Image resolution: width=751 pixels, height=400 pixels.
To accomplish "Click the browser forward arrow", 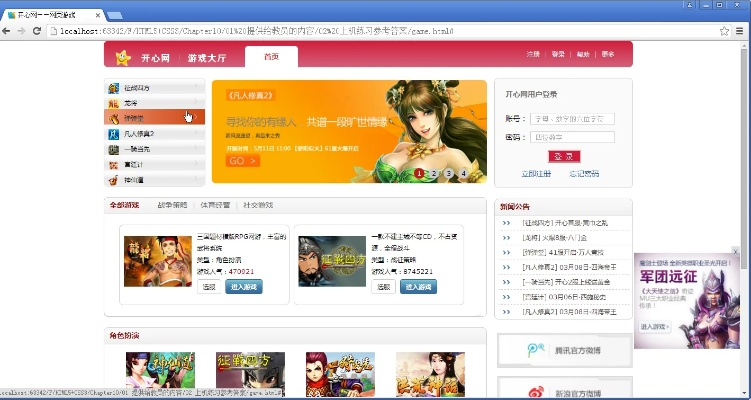I will tap(21, 31).
